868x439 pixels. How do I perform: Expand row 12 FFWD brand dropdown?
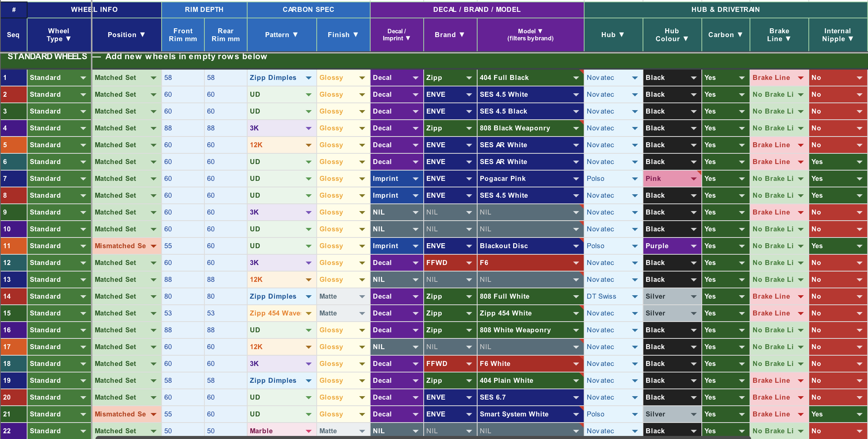[x=469, y=263]
